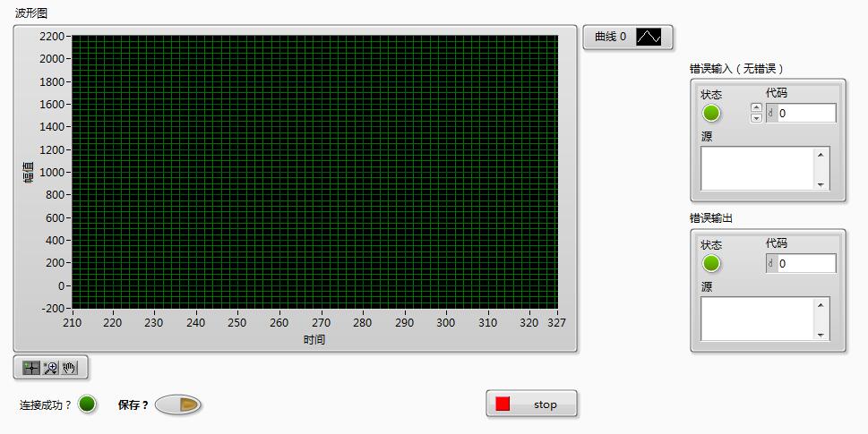Toggle the 状态 LED in 错误输入
868x434 pixels.
[x=711, y=114]
